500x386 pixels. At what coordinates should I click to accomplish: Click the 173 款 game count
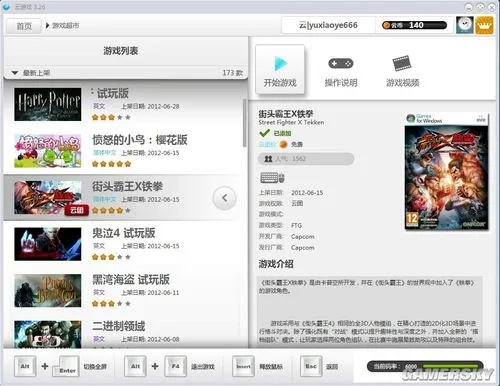(x=232, y=73)
